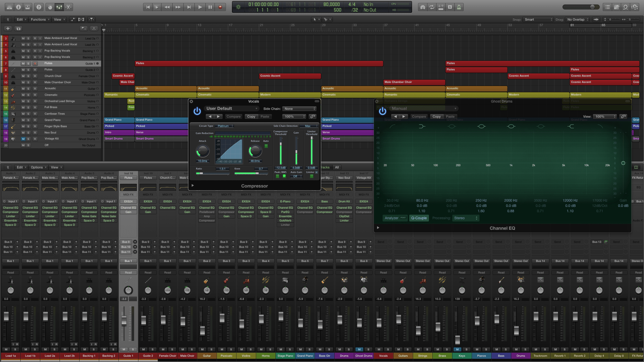Select the Edit menu in the mixer section
644x362 pixels.
[20, 167]
